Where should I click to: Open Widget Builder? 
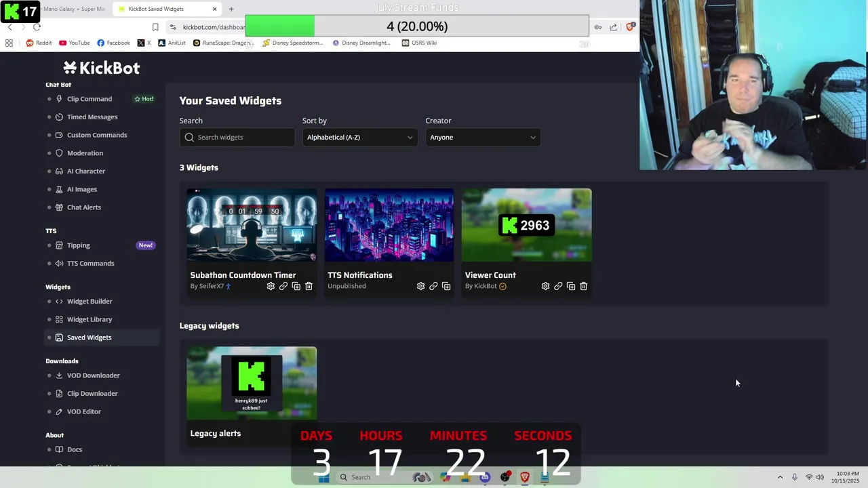(x=90, y=302)
